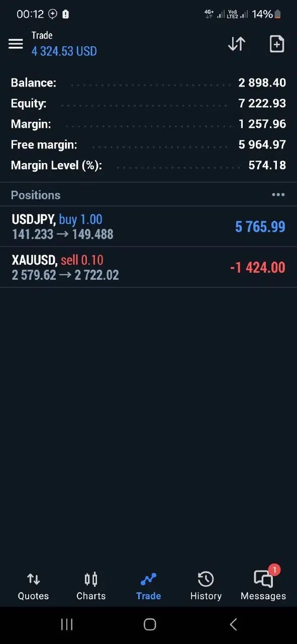Open the Positions three-dot options menu

point(278,195)
